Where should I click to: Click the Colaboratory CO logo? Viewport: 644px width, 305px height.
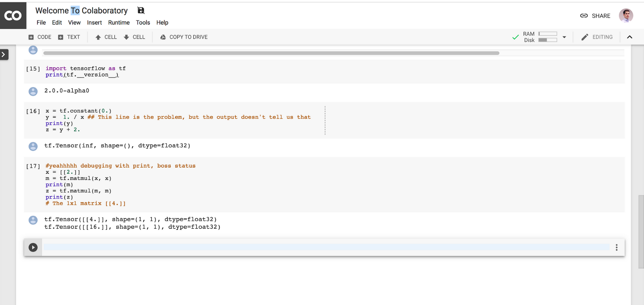pos(13,16)
